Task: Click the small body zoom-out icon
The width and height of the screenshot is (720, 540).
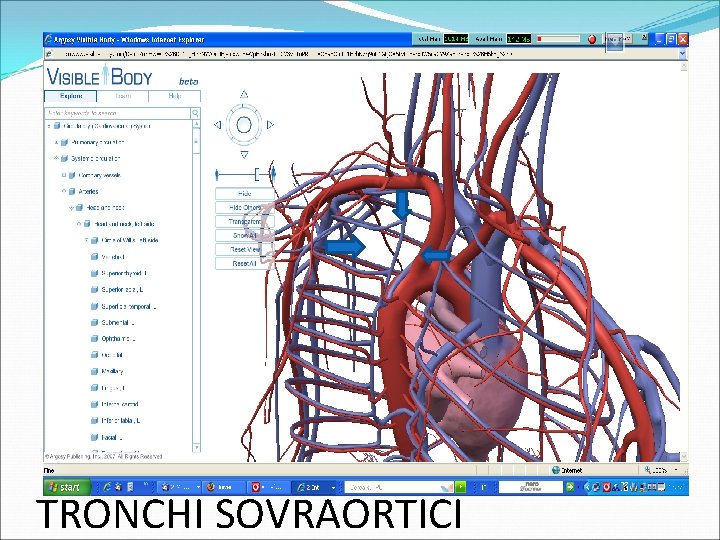Action: [x=217, y=174]
